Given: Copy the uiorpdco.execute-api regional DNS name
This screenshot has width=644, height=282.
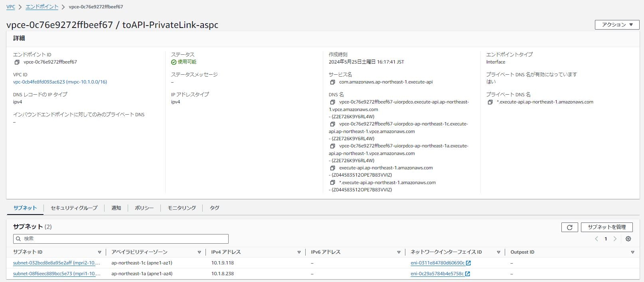Looking at the screenshot, I should click(x=332, y=102).
